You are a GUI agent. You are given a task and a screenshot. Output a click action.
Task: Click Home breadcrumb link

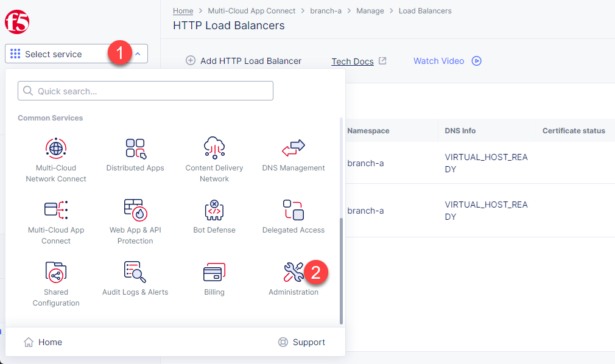(183, 11)
